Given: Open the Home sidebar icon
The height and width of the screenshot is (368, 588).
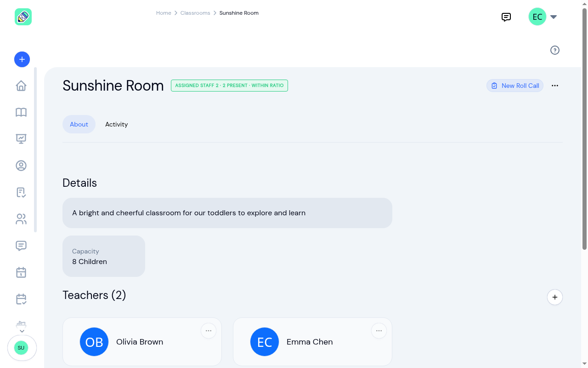Looking at the screenshot, I should (21, 86).
